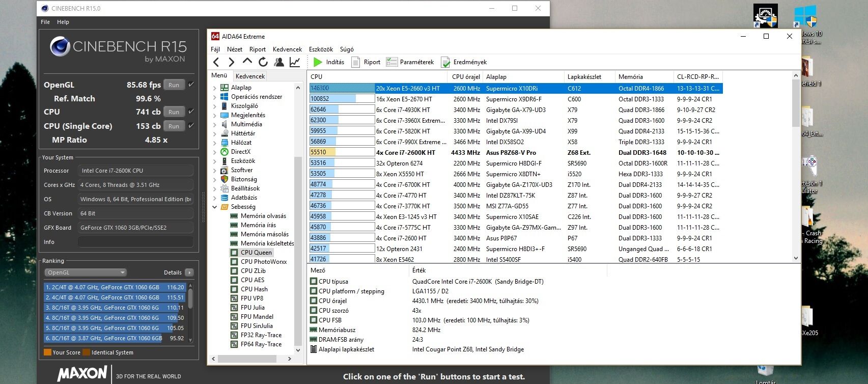Screen dimensions: 868x384
Task: Expand the Kiszolgáló node
Action: click(x=215, y=106)
